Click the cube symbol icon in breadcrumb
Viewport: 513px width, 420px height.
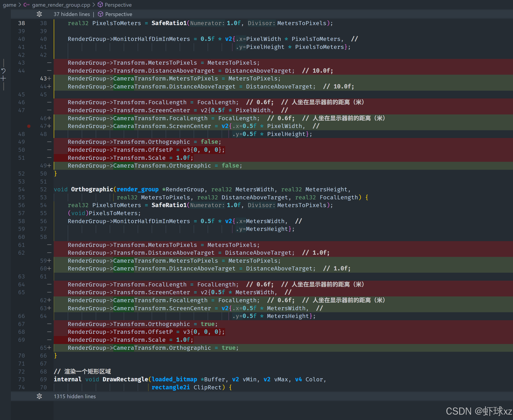[100, 5]
